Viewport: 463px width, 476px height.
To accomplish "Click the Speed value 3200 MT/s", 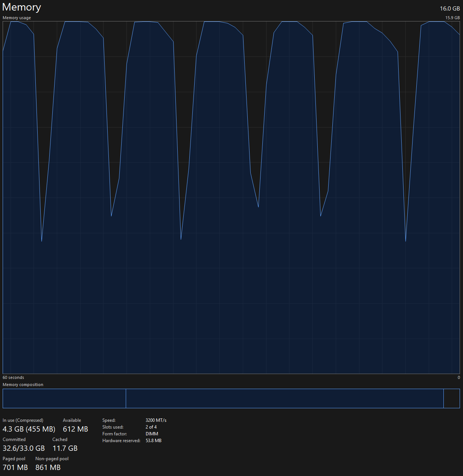I will [x=156, y=420].
